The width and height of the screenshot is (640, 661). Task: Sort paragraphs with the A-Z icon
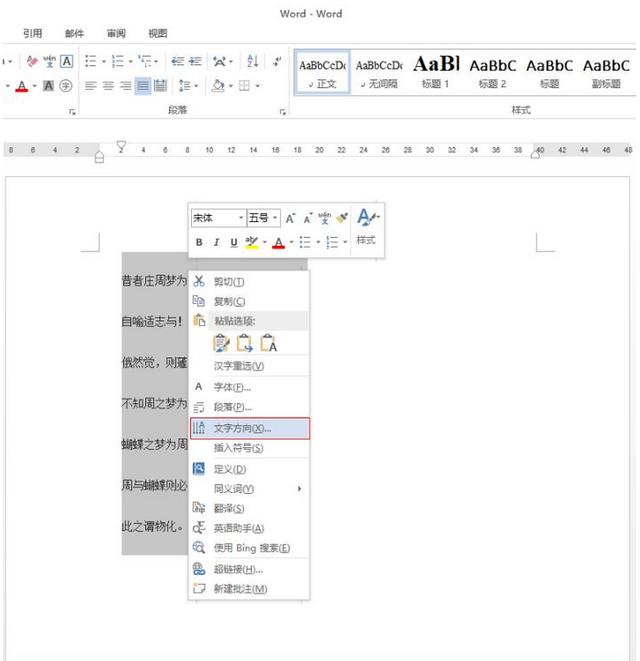pos(253,62)
